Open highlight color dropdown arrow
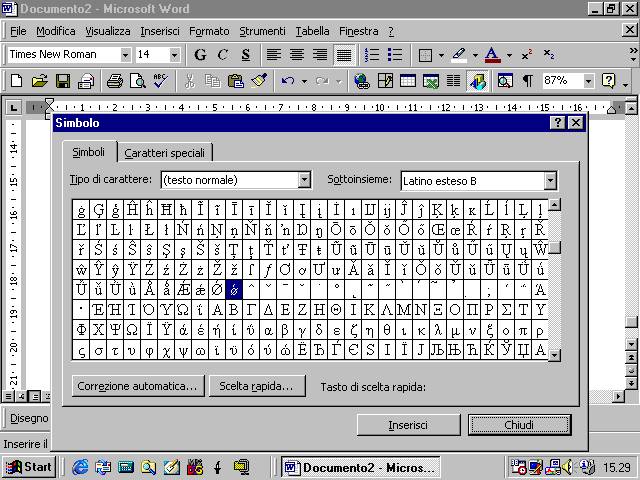The image size is (640, 480). [475, 55]
